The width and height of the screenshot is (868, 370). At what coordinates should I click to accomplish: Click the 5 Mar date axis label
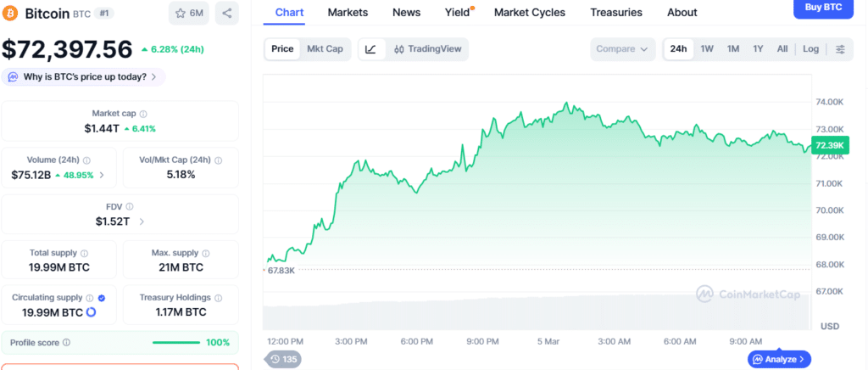point(548,342)
